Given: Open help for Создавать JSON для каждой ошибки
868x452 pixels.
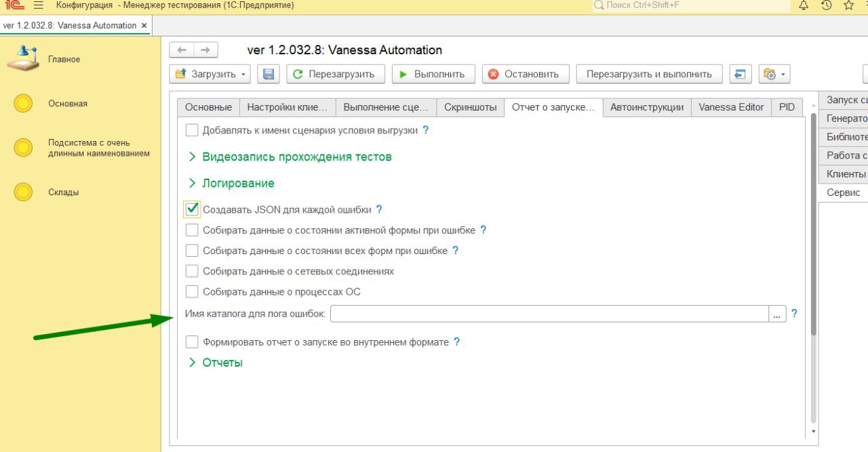Looking at the screenshot, I should click(379, 209).
